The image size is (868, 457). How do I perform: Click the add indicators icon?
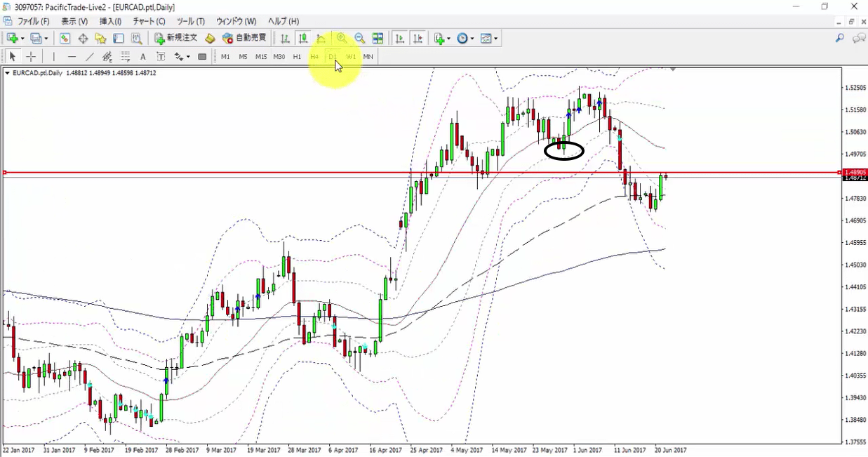(439, 39)
